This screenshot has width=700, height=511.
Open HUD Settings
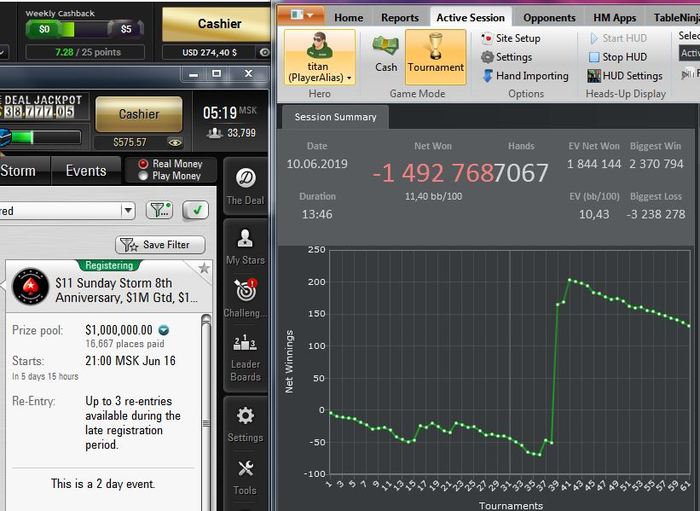pyautogui.click(x=625, y=76)
